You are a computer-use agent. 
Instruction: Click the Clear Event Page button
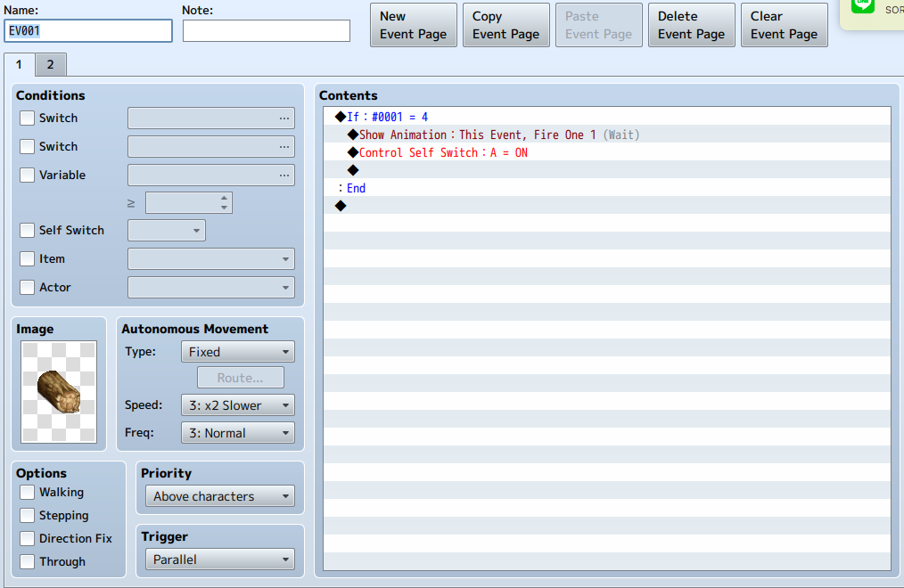784,25
